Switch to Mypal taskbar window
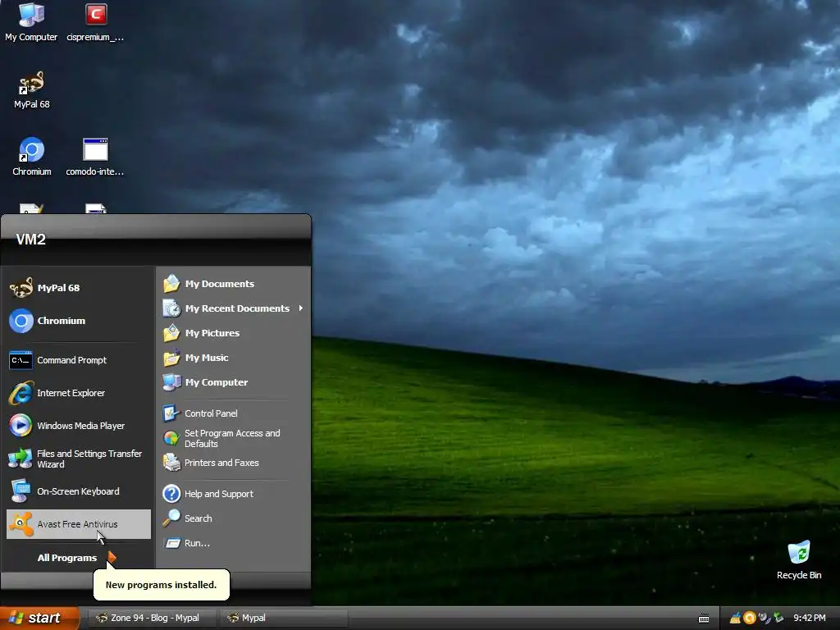 tap(283, 619)
